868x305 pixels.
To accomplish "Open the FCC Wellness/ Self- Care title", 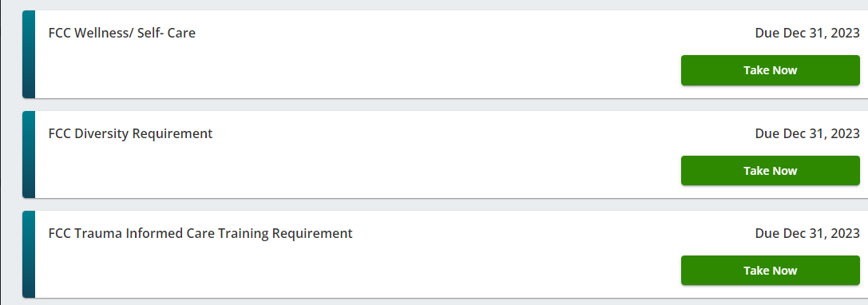I will pos(122,34).
